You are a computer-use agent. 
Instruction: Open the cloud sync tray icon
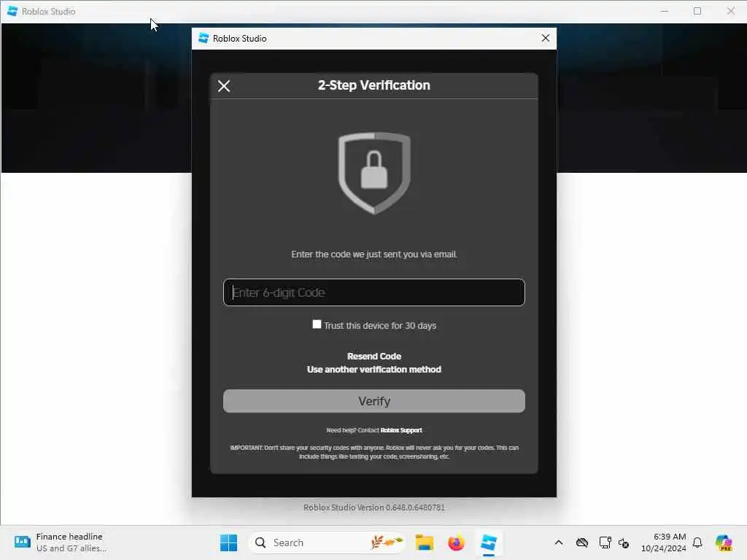(x=582, y=542)
